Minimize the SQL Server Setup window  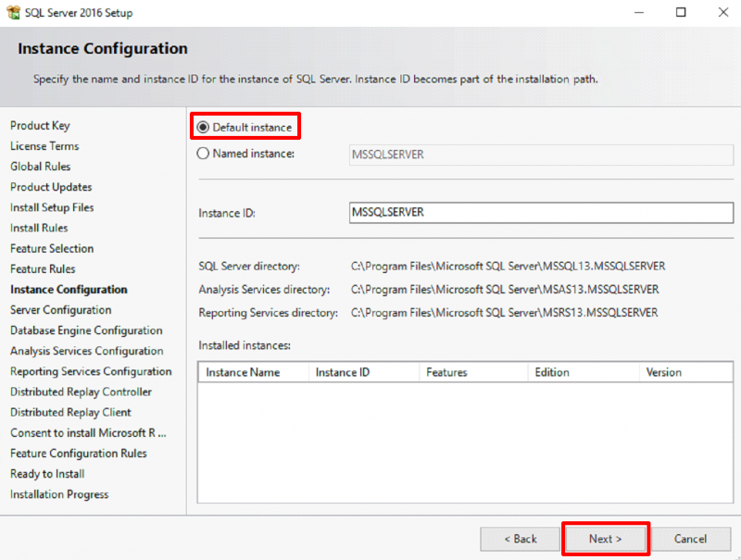click(639, 13)
